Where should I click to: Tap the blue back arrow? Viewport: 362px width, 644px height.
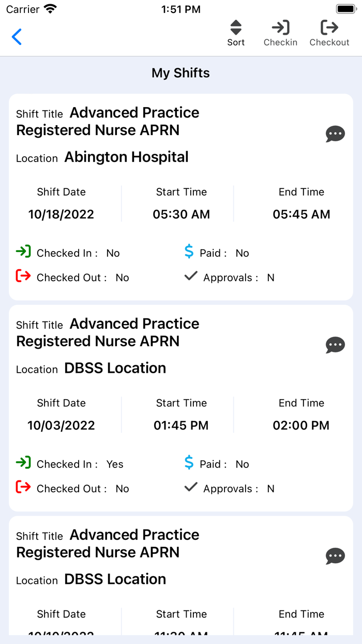pyautogui.click(x=17, y=37)
